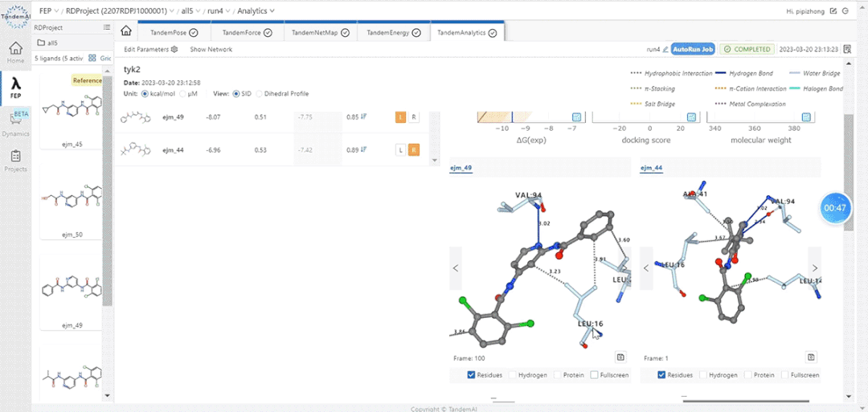Click the AutoRun Job button
This screenshot has height=412, width=868.
[x=693, y=50]
